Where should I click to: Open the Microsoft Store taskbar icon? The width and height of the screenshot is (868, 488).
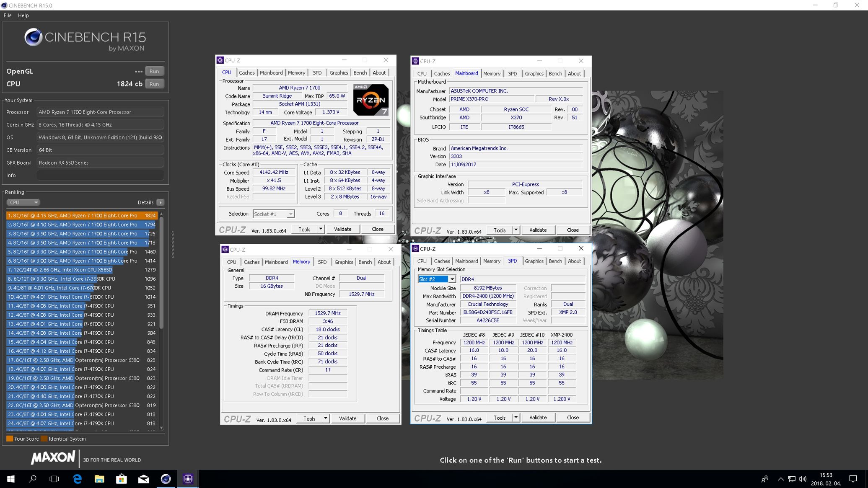(122, 479)
